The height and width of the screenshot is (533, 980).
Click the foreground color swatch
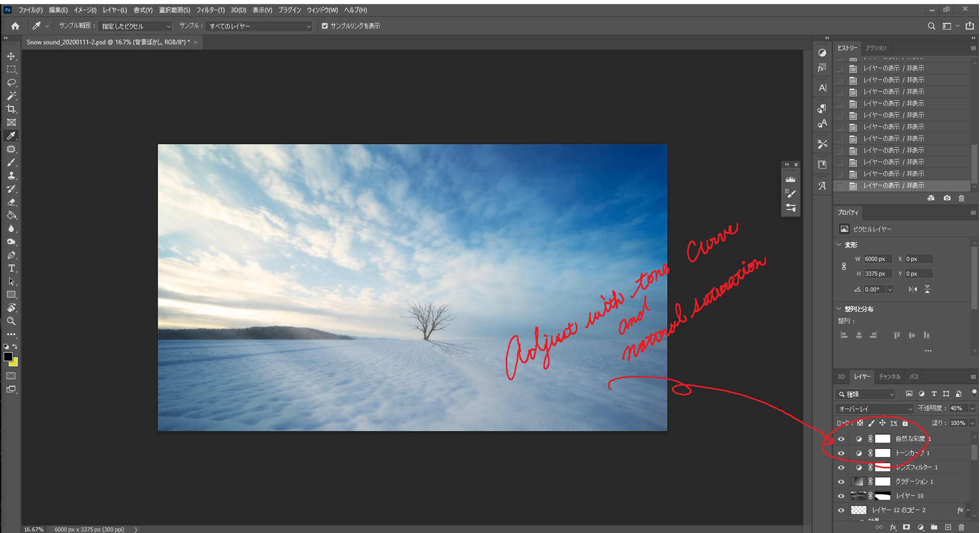point(7,356)
